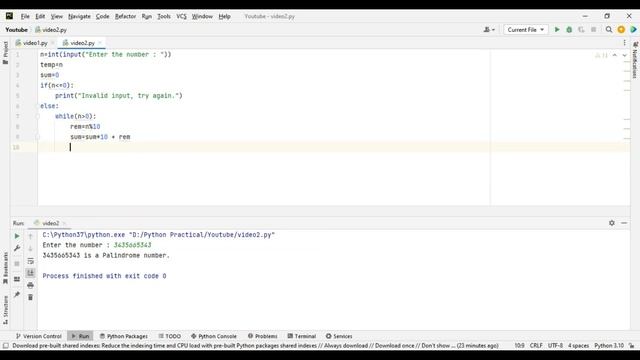Toggle the Notifications tool window button
Image resolution: width=640 pixels, height=360 pixels.
point(635,59)
